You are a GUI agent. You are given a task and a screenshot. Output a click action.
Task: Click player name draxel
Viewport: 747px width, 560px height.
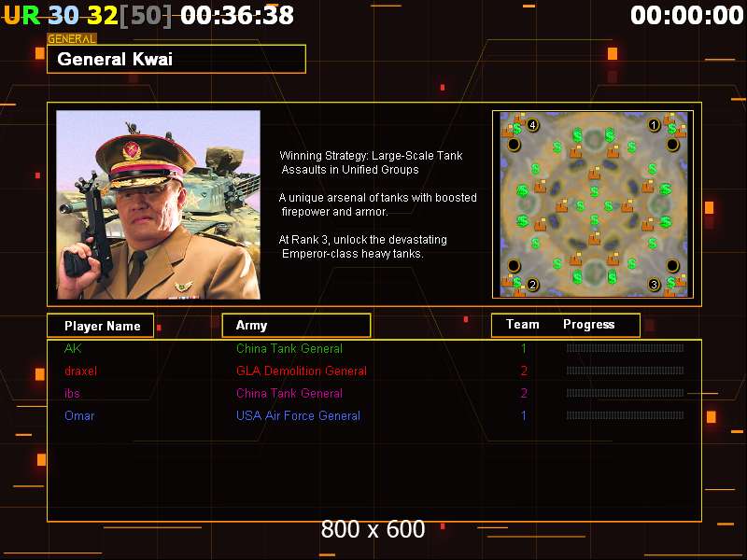coord(80,371)
